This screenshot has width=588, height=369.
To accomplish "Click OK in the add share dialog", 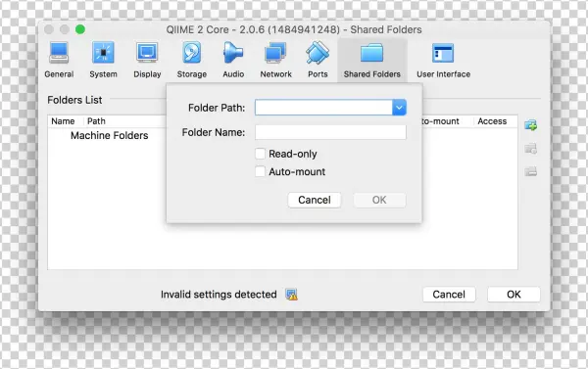I will (x=379, y=200).
